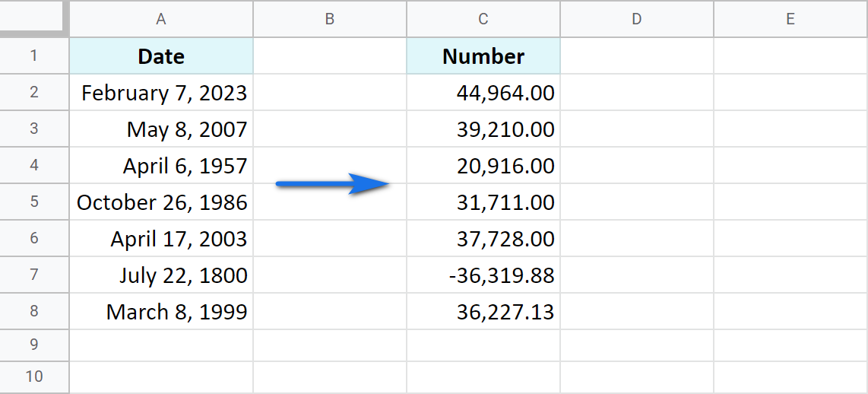The width and height of the screenshot is (868, 394).
Task: Select column E header
Action: click(x=790, y=19)
